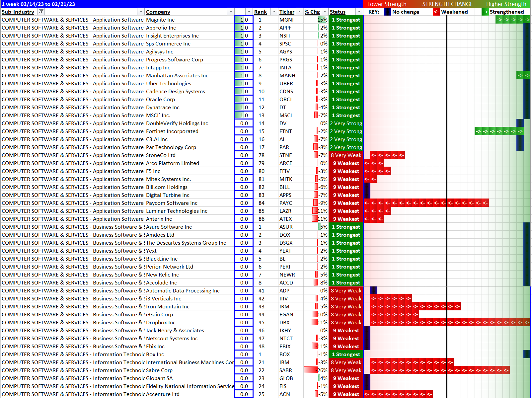
Task: Click the STNE ticker cell
Action: click(291, 155)
